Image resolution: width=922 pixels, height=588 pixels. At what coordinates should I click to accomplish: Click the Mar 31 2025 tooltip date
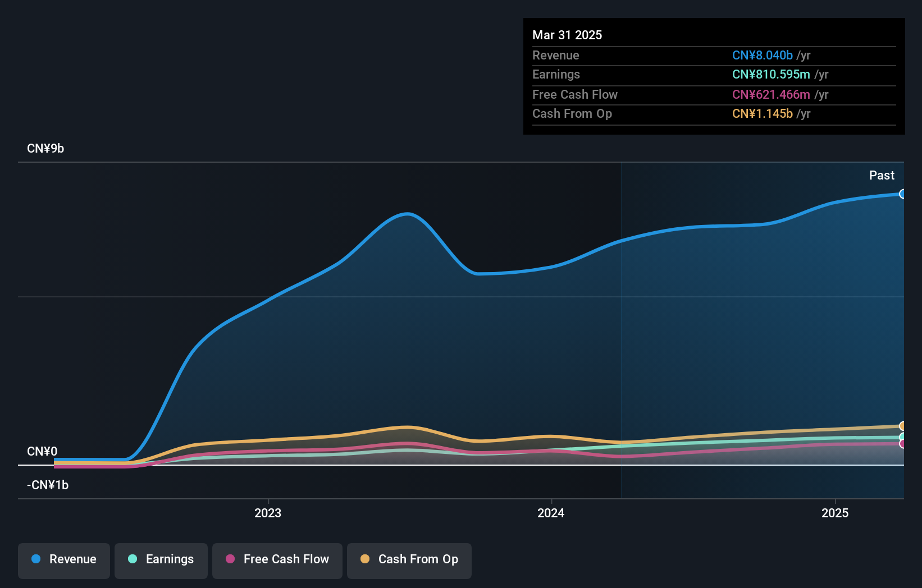[x=567, y=35]
